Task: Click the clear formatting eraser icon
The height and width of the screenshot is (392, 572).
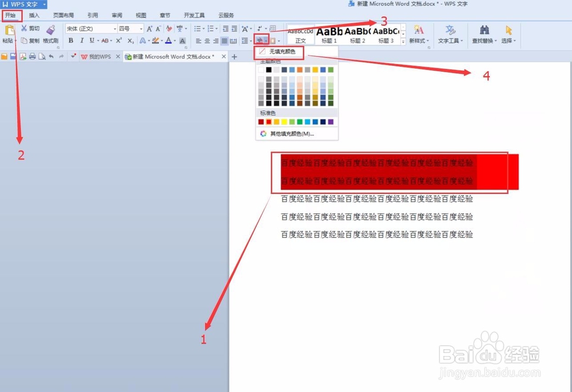Action: point(169,29)
